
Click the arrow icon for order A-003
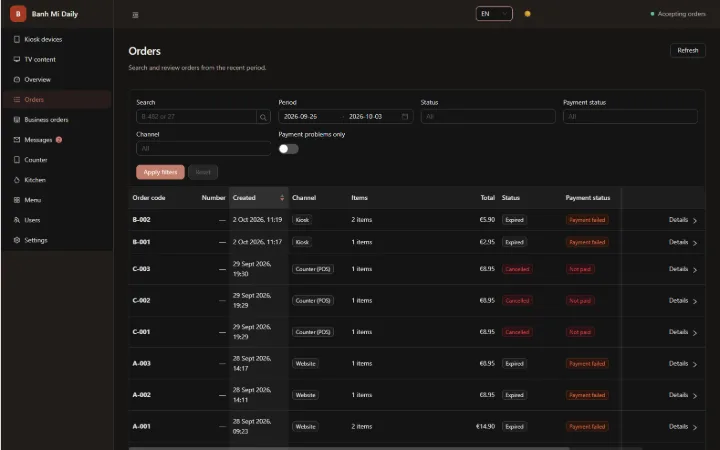click(x=695, y=365)
